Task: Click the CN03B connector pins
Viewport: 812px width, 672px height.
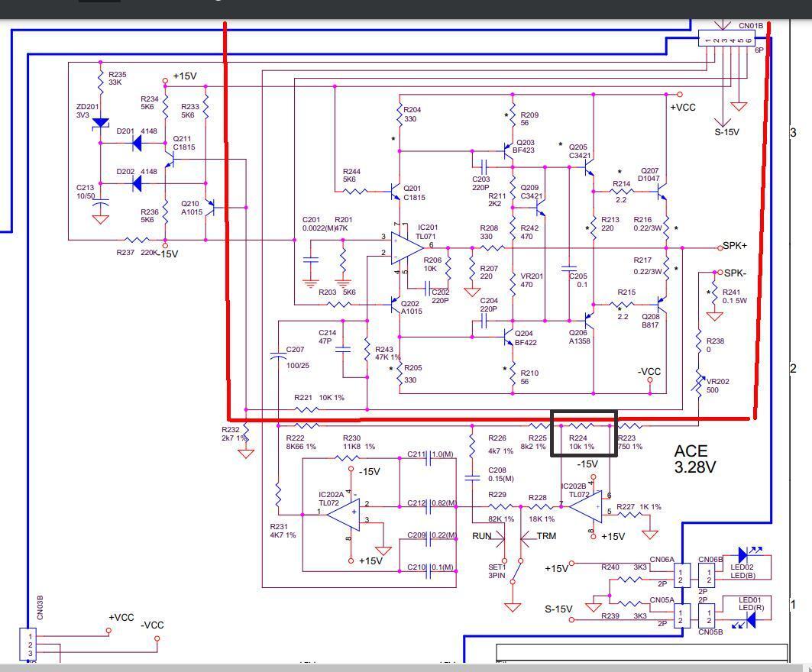Action: tap(31, 645)
